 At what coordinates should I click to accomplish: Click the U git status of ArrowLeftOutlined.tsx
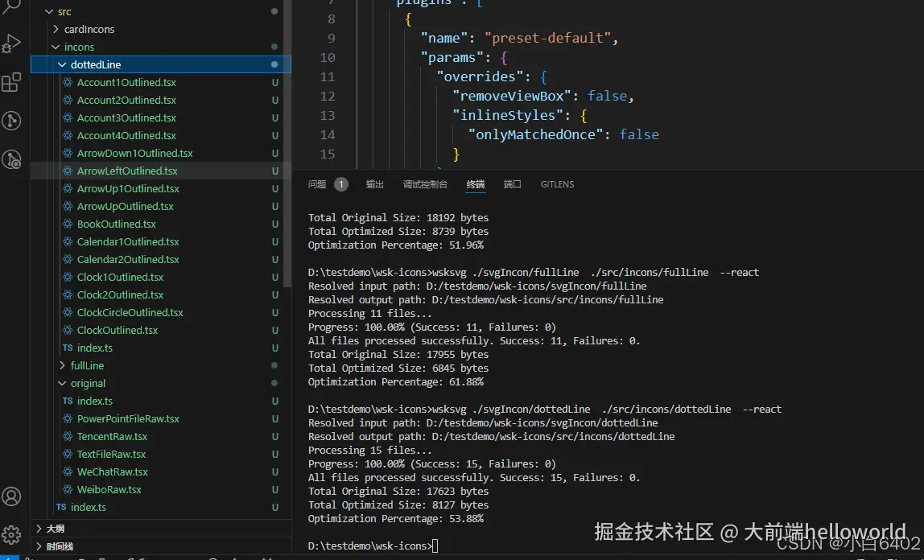coord(274,171)
